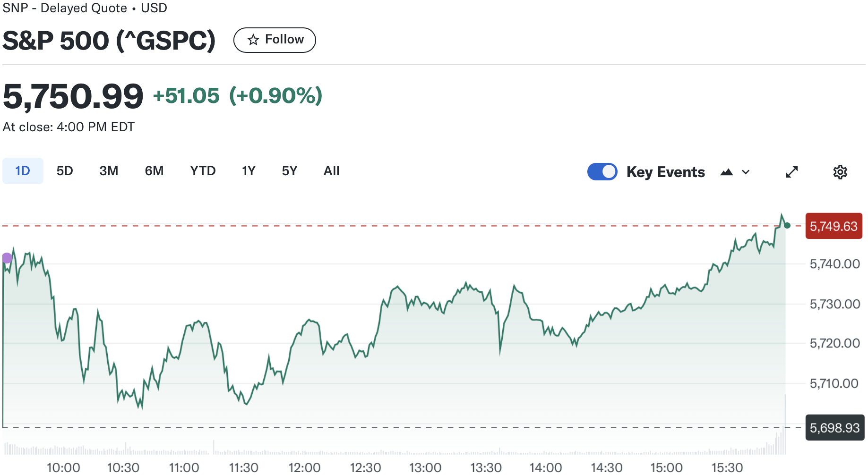Switch chart to 6M range
The width and height of the screenshot is (868, 475).
point(154,171)
